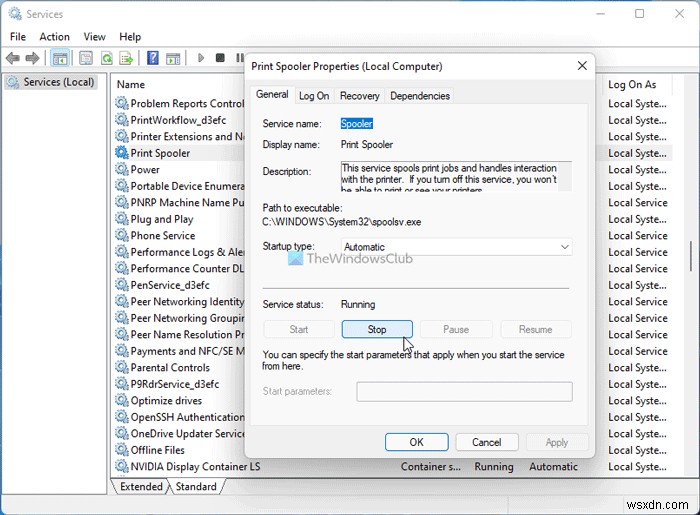Viewport: 700px width, 515px height.
Task: Click the Export List toolbar icon
Action: [x=127, y=58]
